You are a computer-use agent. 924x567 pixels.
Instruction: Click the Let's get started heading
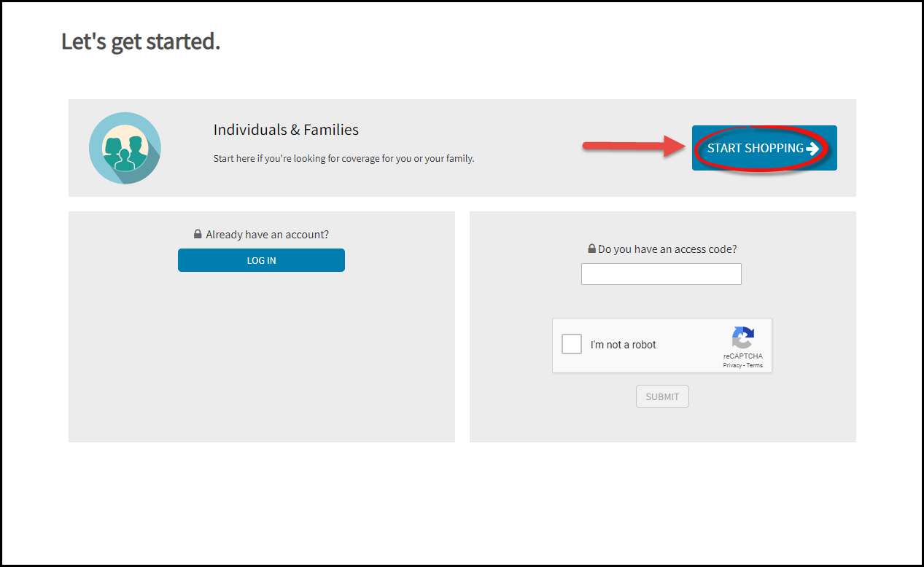click(x=141, y=42)
